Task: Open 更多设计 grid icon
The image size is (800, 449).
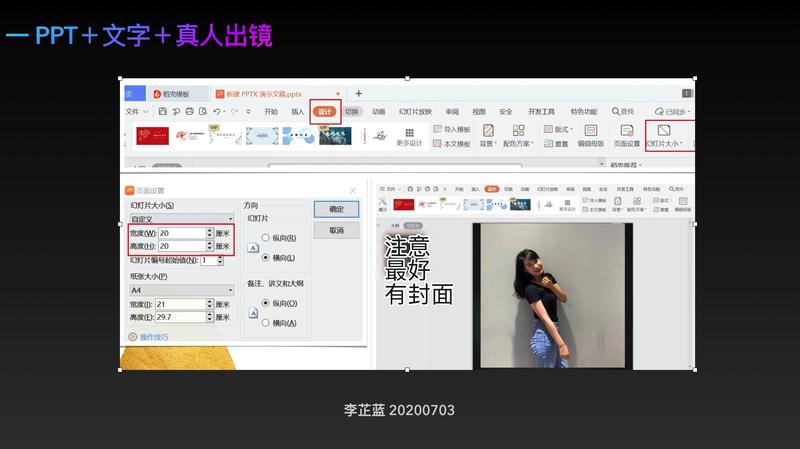Action: coord(409,133)
